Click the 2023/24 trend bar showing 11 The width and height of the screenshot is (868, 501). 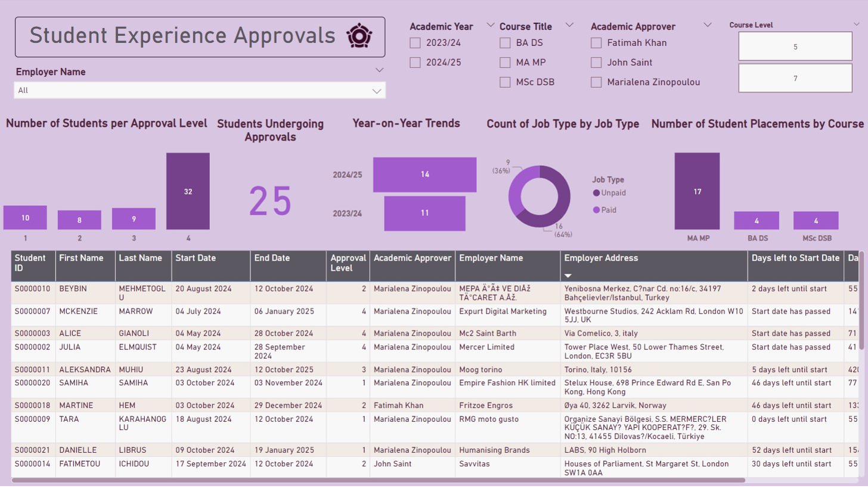tap(424, 214)
